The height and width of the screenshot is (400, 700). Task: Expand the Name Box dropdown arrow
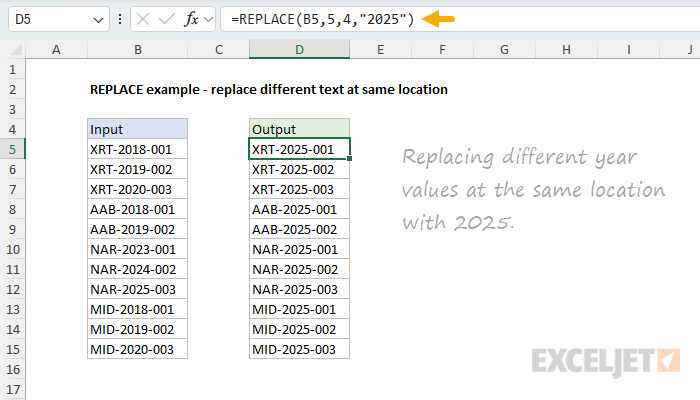(x=98, y=20)
